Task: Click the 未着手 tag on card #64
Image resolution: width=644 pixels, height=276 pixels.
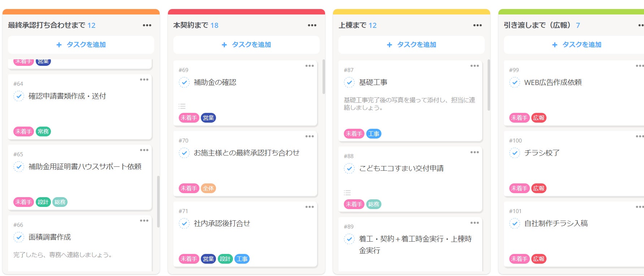Action: coord(23,132)
